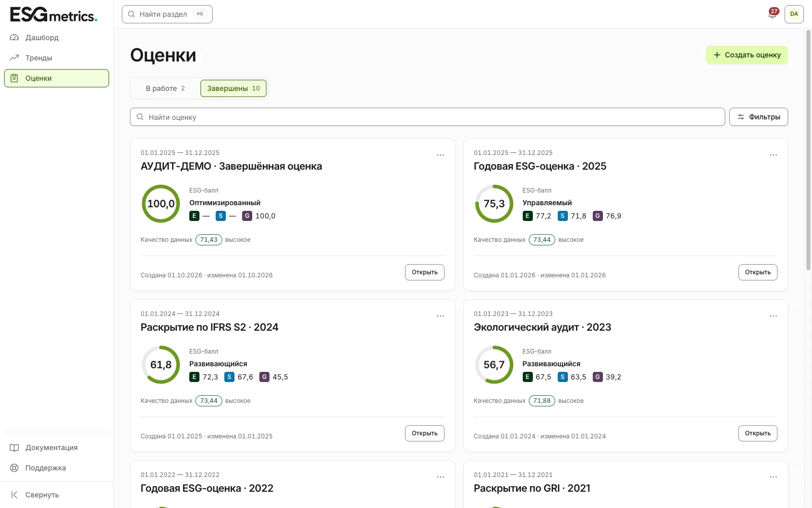
Task: Open more options for Годовая ESG-оценка 2022
Action: point(441,477)
